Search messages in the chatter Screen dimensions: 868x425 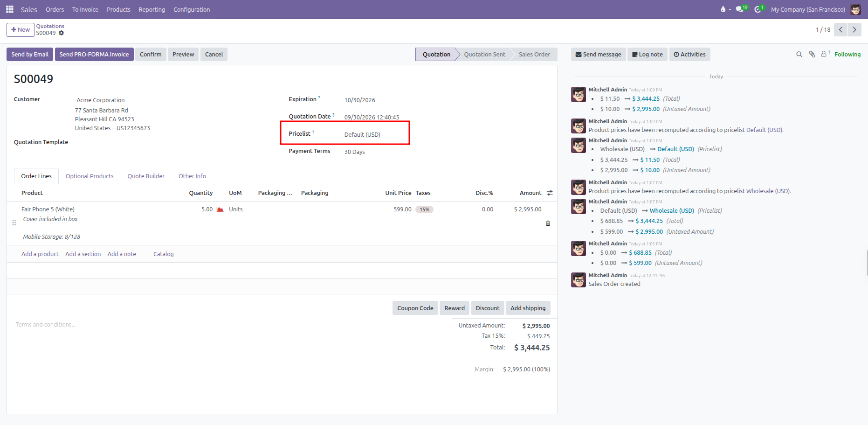(799, 55)
